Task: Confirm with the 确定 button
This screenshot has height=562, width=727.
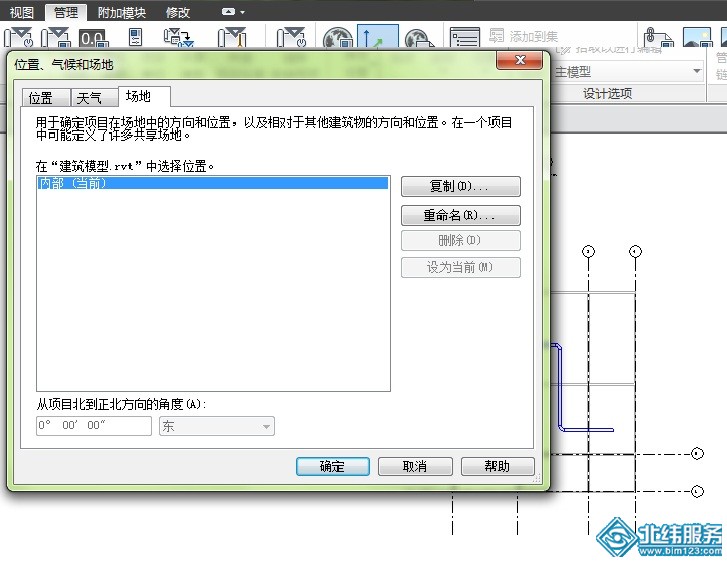Action: coord(333,466)
